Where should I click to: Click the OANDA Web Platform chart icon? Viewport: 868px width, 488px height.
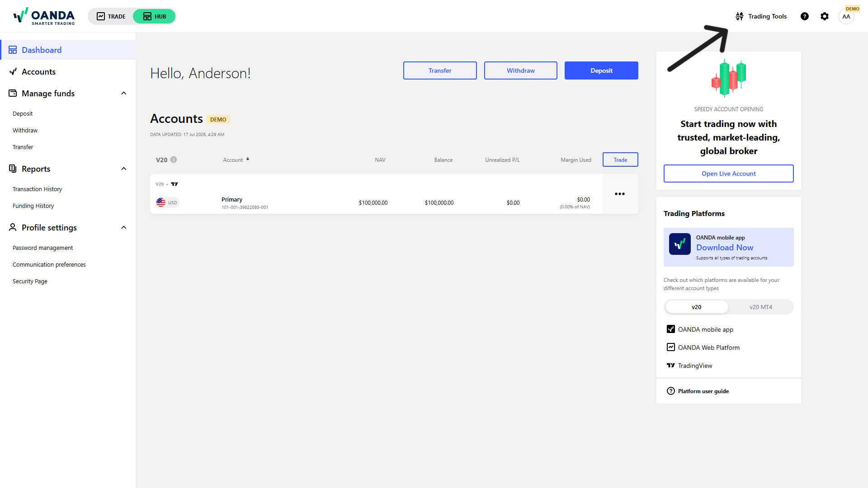[x=671, y=347]
